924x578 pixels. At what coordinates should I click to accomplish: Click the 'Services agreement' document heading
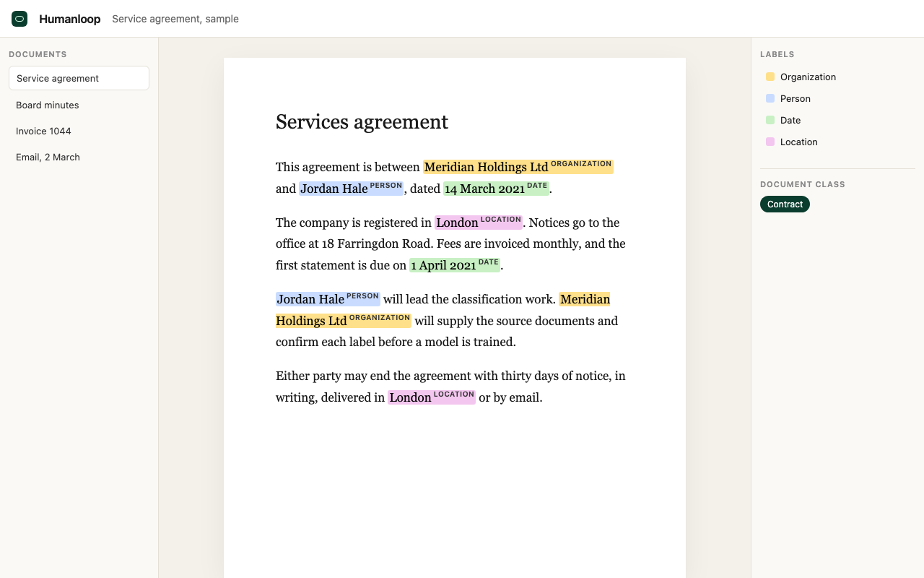click(362, 121)
